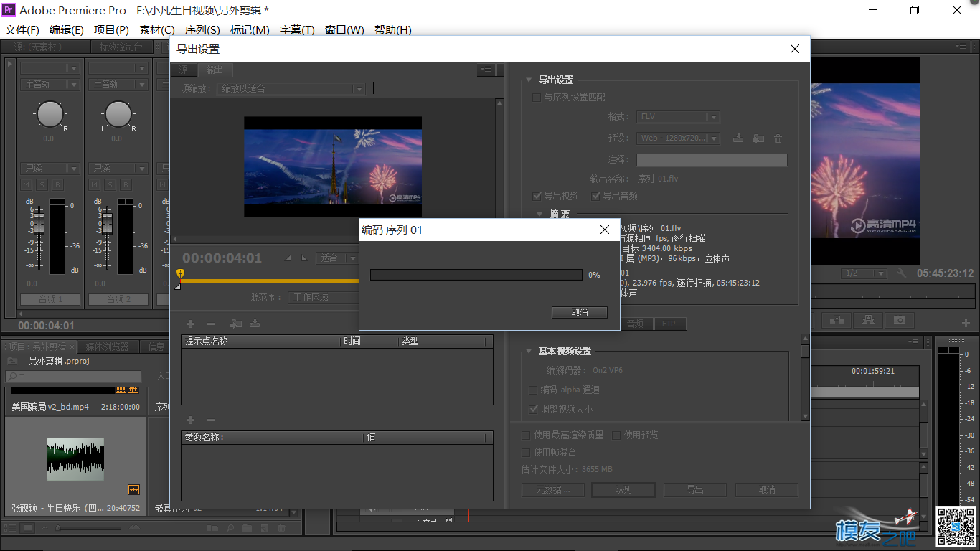Open the 1/2 playback resolution dropdown

point(864,273)
